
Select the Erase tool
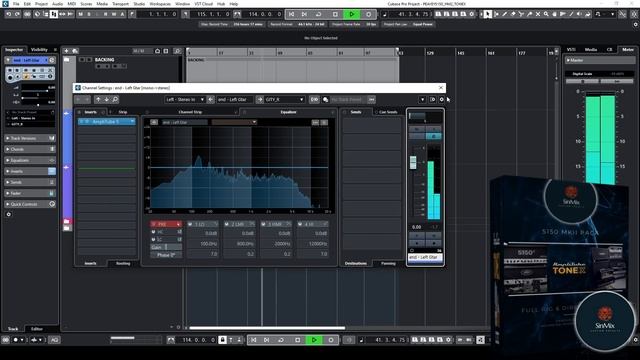point(513,14)
